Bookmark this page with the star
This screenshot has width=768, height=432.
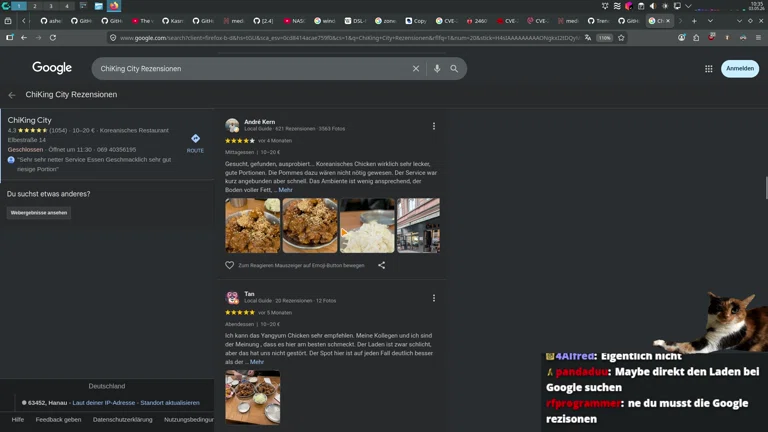(621, 38)
